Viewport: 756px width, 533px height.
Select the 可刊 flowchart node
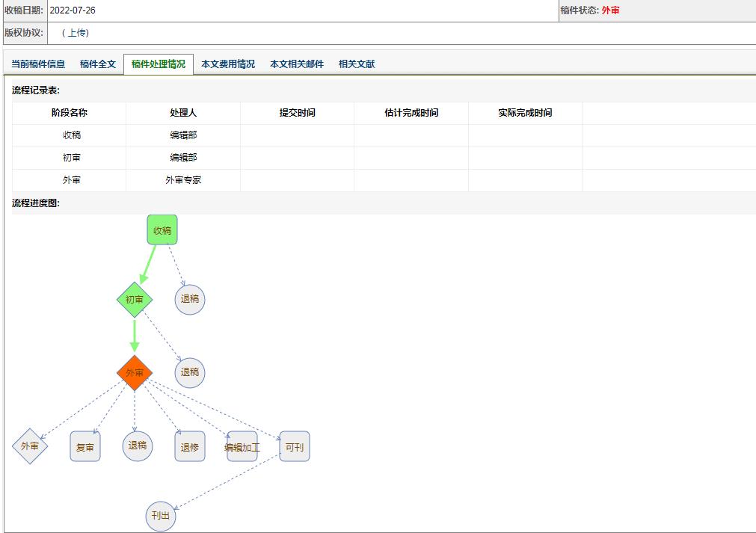[295, 447]
